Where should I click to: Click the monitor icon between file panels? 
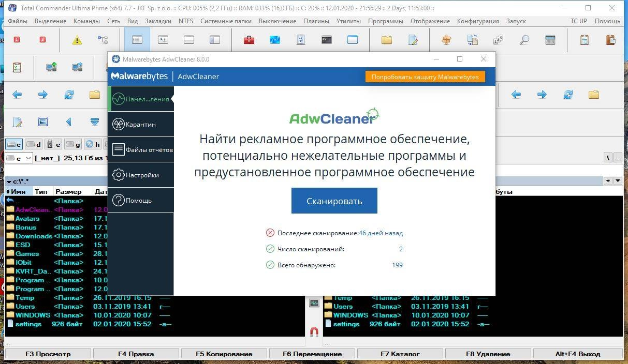tap(314, 303)
